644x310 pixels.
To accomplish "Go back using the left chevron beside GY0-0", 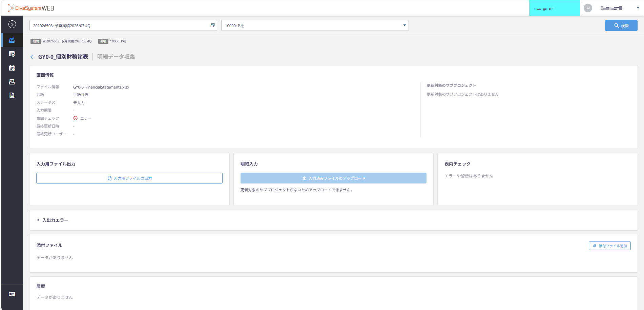I will pyautogui.click(x=32, y=57).
